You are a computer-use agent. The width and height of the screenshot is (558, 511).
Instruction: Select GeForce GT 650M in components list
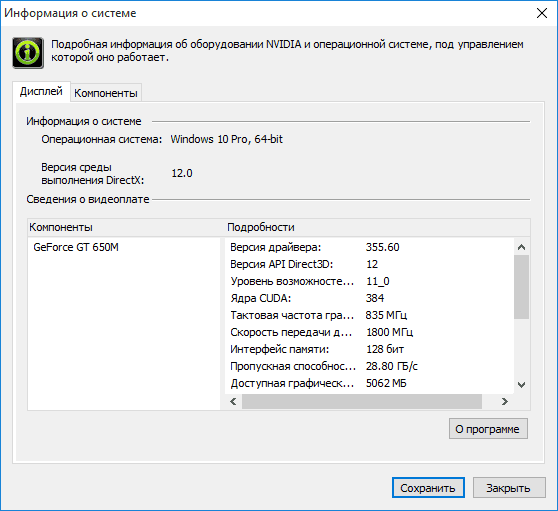coord(76,247)
